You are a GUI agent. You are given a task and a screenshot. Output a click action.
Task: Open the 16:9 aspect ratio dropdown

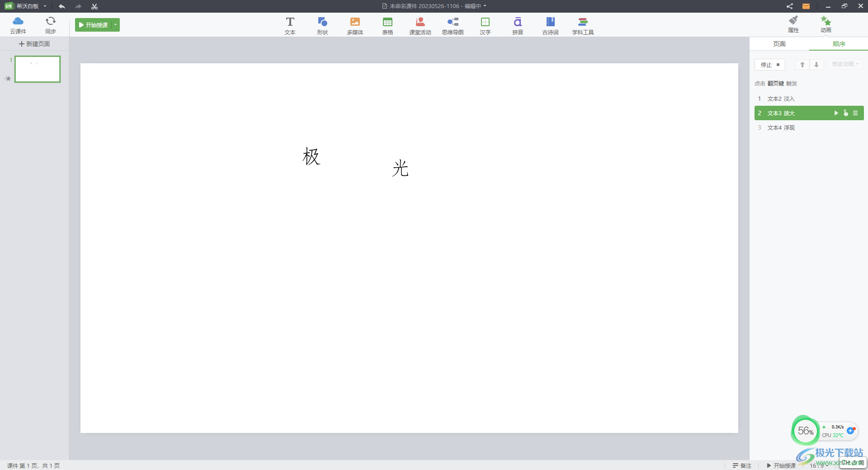(819, 465)
